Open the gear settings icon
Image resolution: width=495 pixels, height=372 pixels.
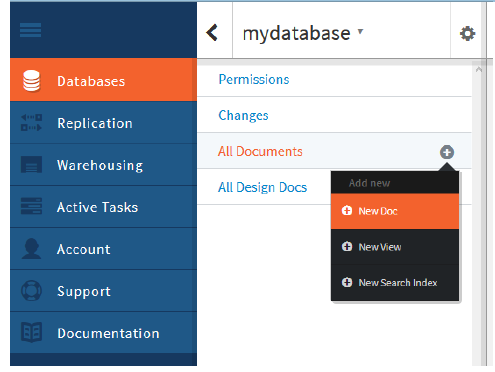pos(467,34)
